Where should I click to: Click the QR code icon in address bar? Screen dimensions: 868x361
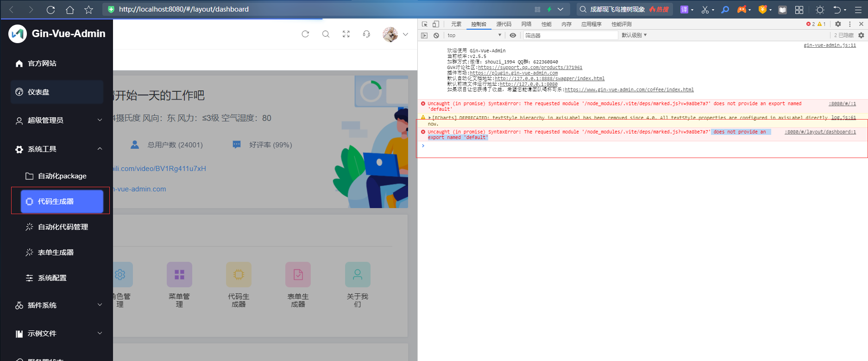[x=537, y=9]
